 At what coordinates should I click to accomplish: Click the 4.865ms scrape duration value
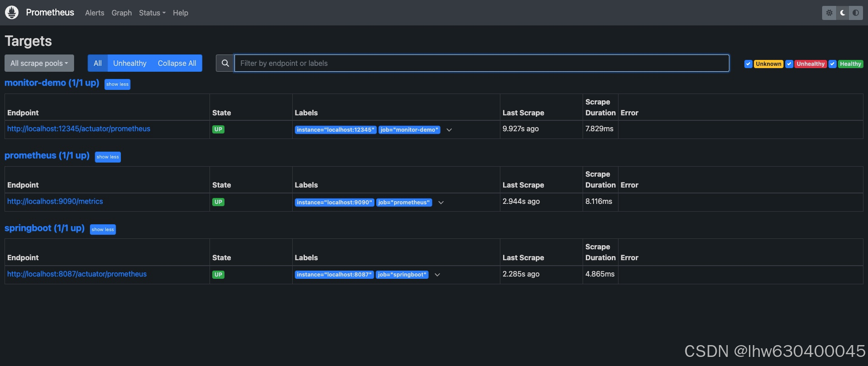click(600, 274)
